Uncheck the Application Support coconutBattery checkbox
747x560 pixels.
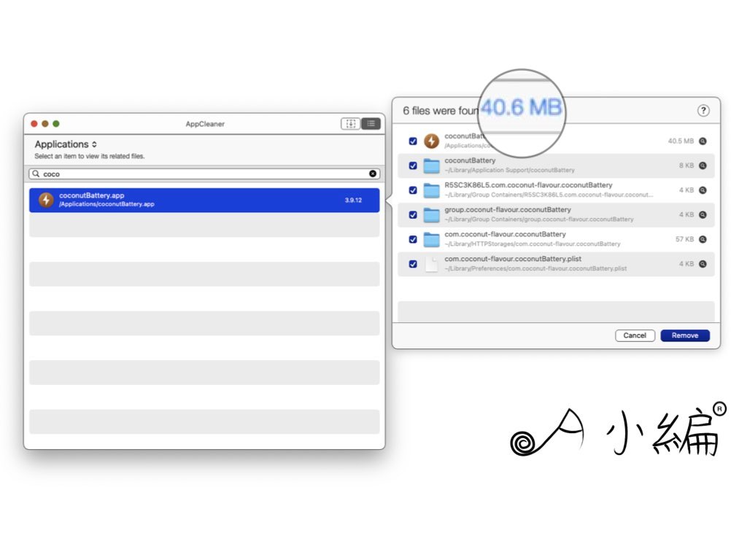413,166
